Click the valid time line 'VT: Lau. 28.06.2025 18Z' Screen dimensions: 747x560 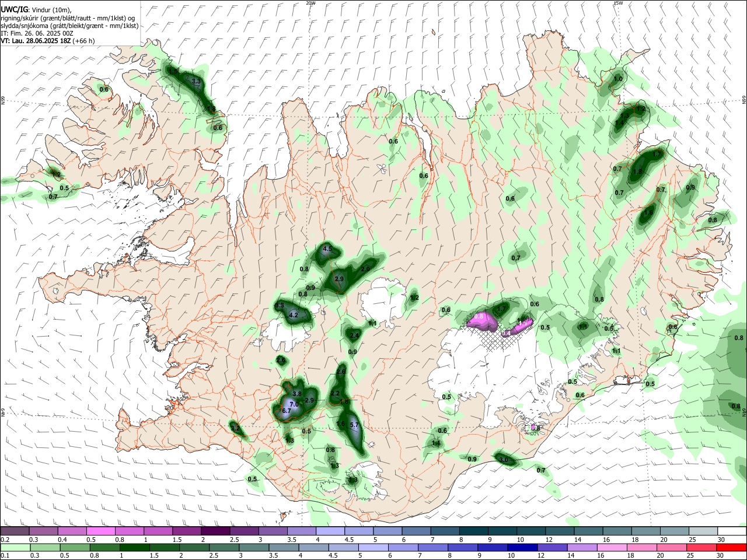pos(35,41)
